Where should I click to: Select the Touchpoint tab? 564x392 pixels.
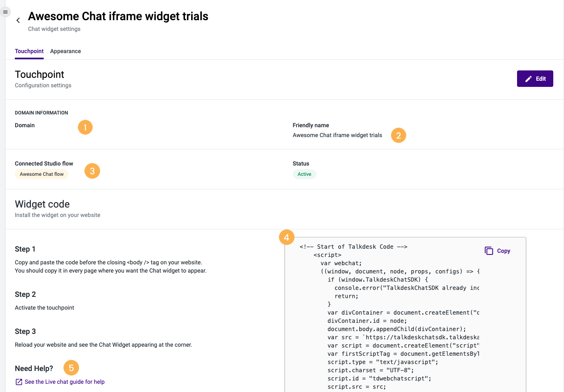[x=29, y=51]
